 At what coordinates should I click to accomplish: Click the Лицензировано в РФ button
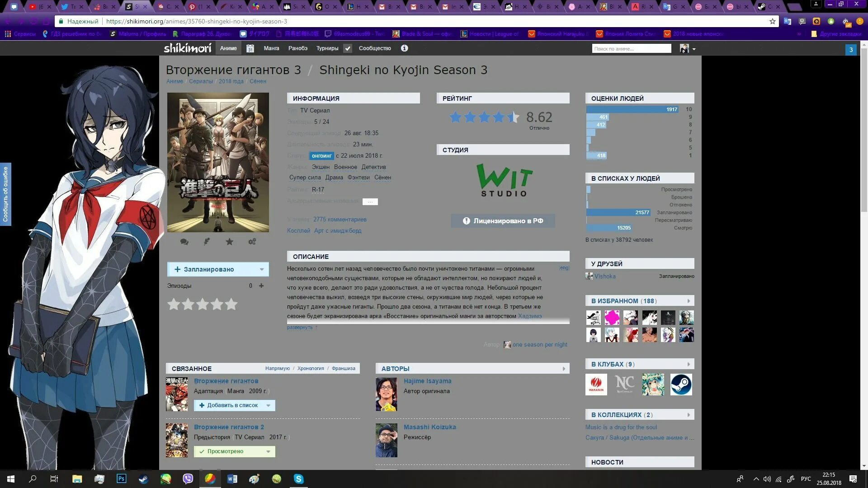503,221
